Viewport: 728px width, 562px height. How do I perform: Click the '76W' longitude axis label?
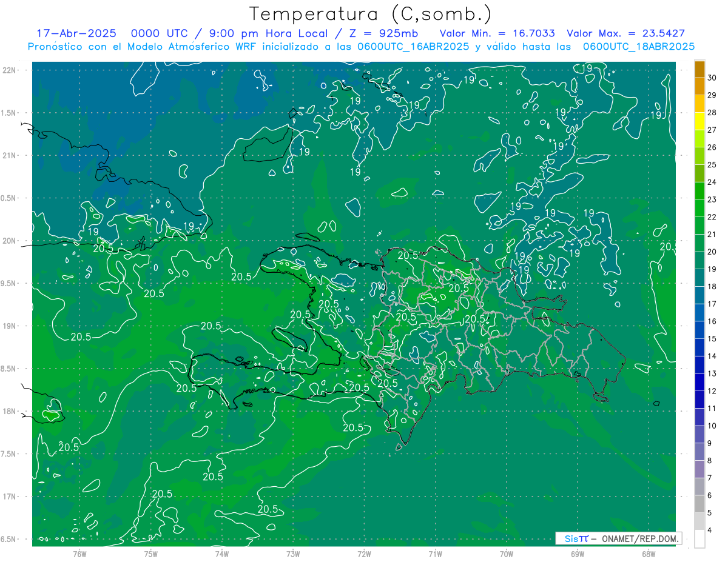click(79, 554)
